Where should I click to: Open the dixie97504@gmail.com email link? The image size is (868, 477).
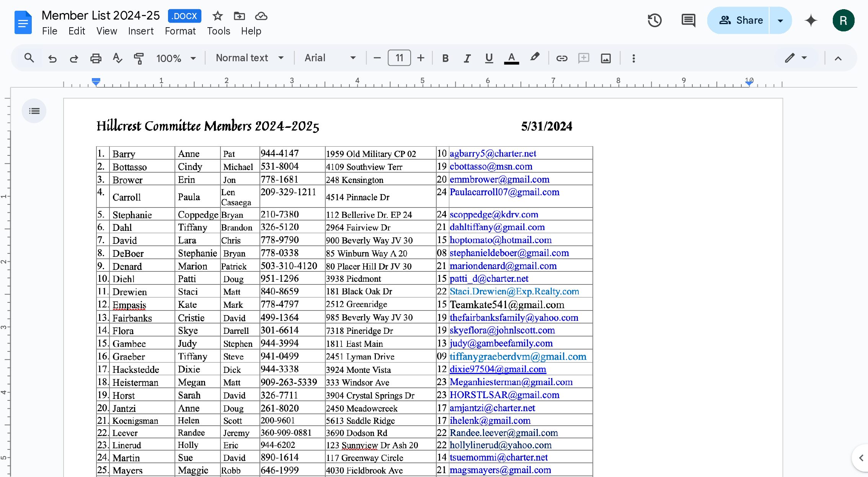point(498,369)
